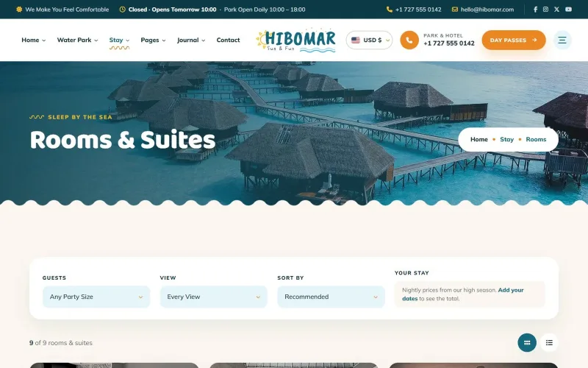The image size is (588, 368).
Task: Click Park & Hotel phone number
Action: pyautogui.click(x=449, y=43)
